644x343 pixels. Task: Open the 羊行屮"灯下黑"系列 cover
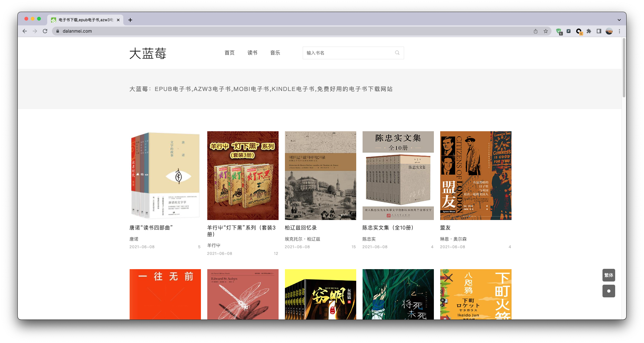coord(243,175)
